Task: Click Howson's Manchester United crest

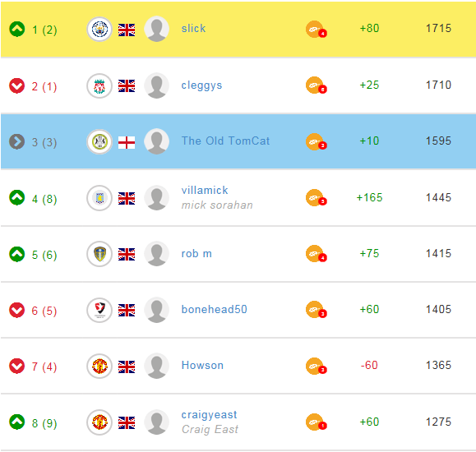Action: [99, 366]
